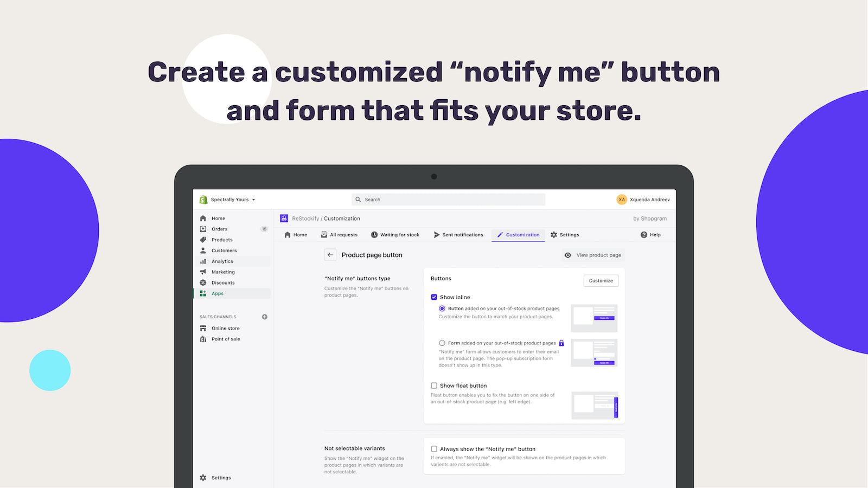Click the Customize button

[601, 281]
